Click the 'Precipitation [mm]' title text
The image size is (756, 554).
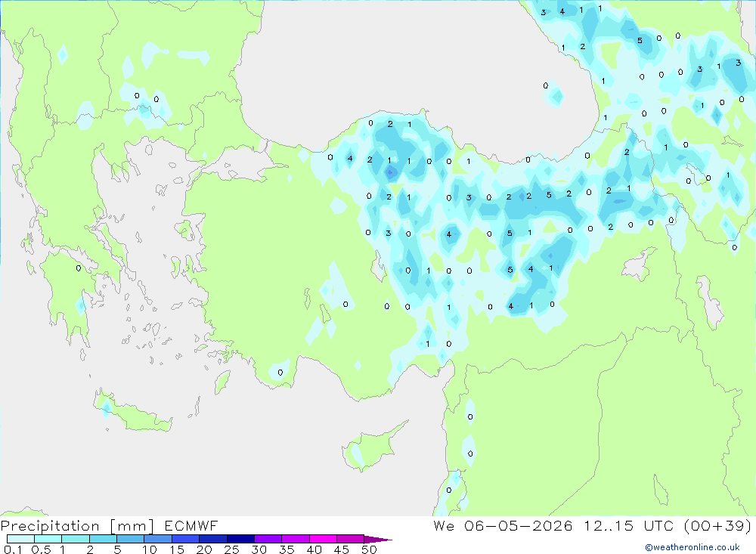tap(77, 526)
